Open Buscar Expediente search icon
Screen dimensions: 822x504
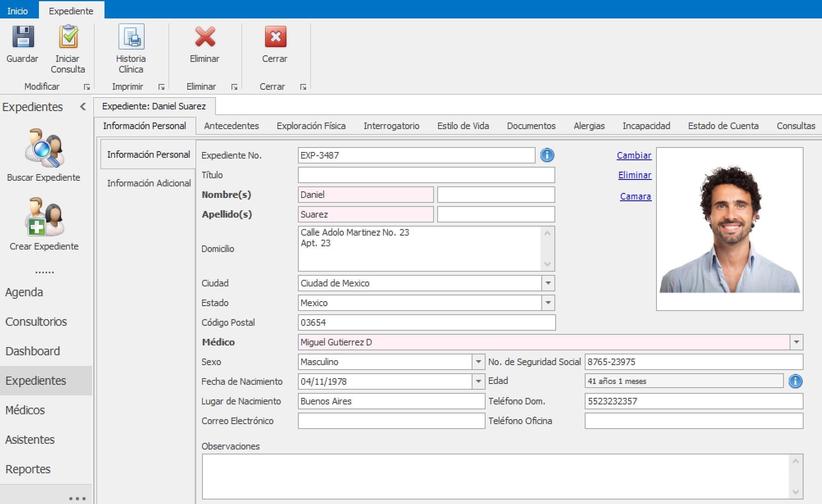pyautogui.click(x=44, y=149)
